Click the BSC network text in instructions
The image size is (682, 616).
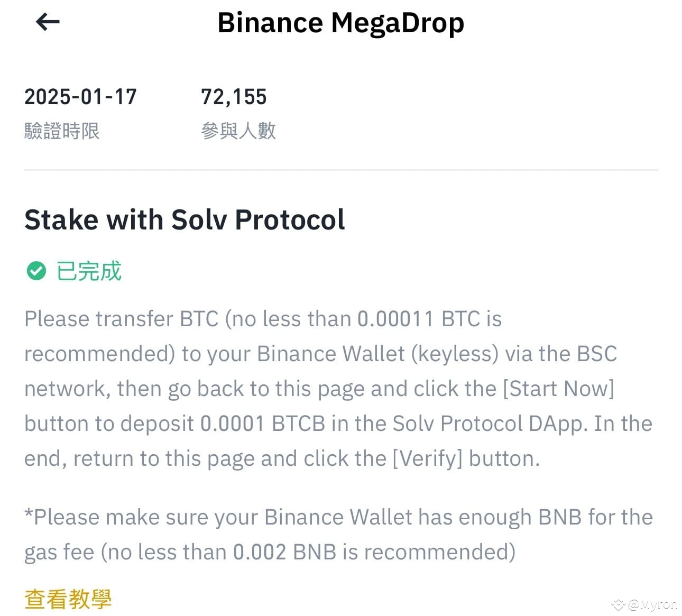pos(597,354)
